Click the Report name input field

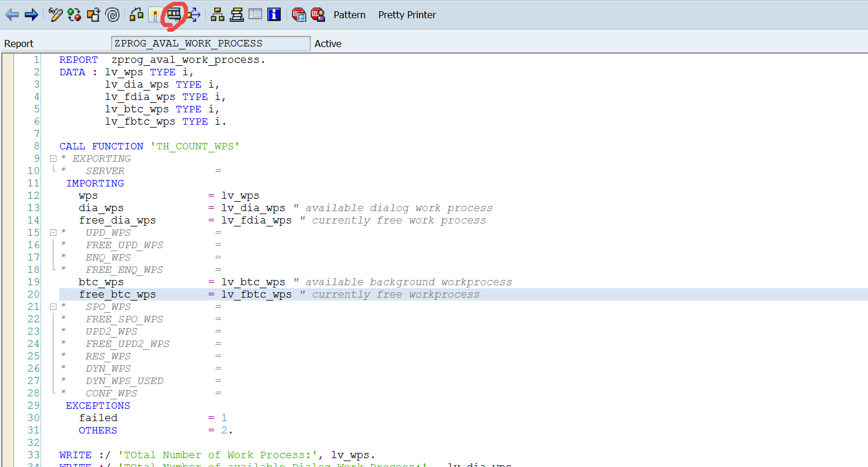coord(210,44)
